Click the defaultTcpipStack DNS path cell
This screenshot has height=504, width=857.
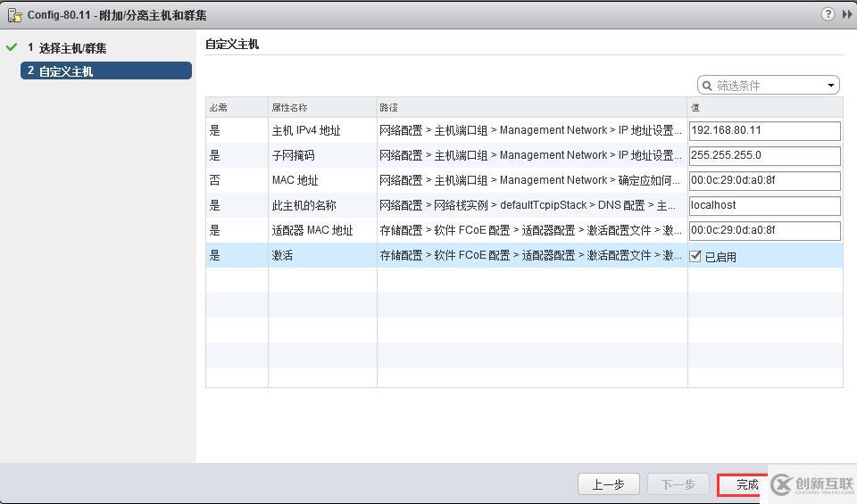(x=530, y=205)
